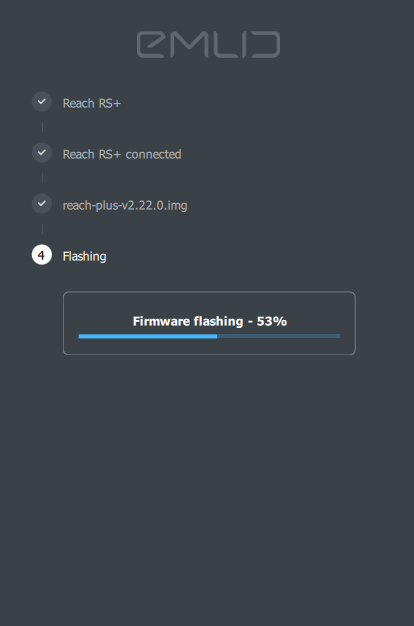Click the checkmark icon beside Reach RS+
This screenshot has height=626, width=414.
pyautogui.click(x=42, y=102)
